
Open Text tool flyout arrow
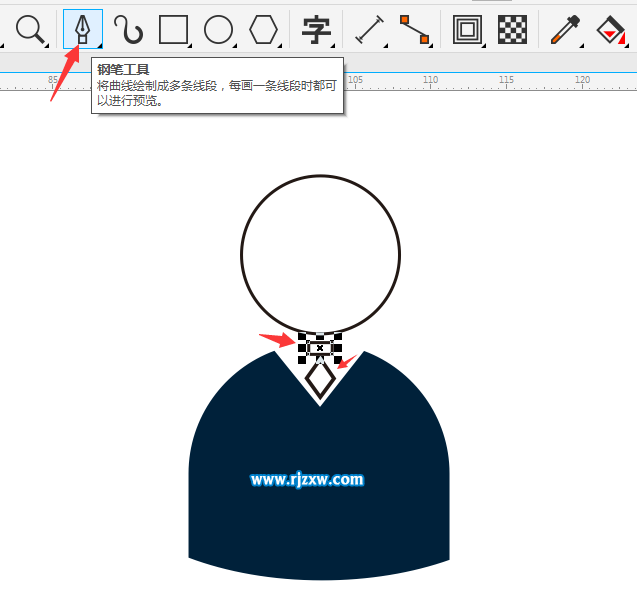coord(333,46)
